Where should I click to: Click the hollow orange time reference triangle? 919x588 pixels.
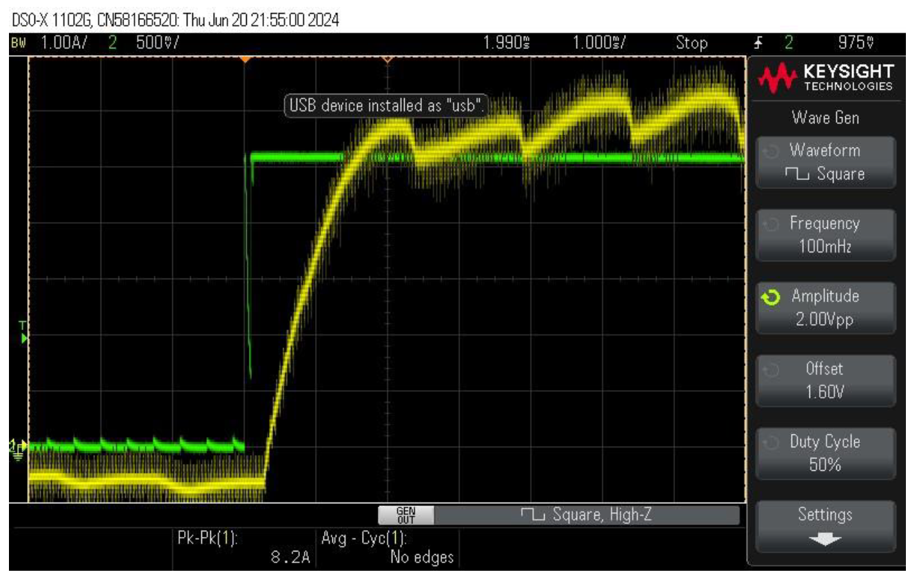(387, 60)
